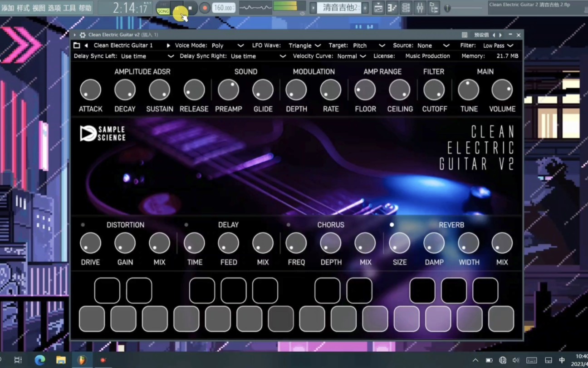Click the ATTACK knob
The image size is (588, 368).
(90, 90)
